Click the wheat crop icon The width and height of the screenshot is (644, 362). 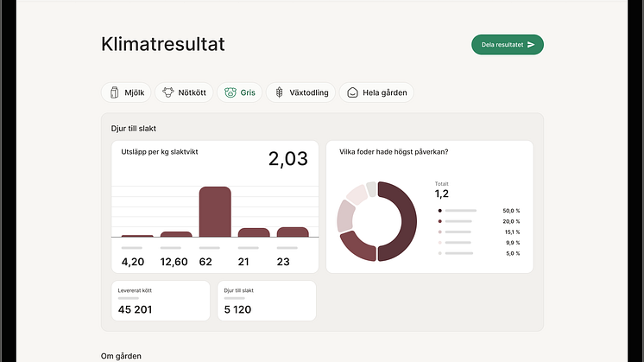coord(279,92)
